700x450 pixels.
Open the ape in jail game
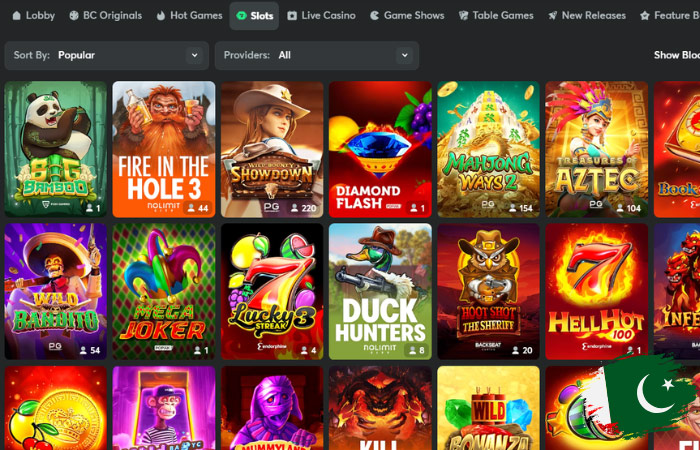tap(164, 408)
